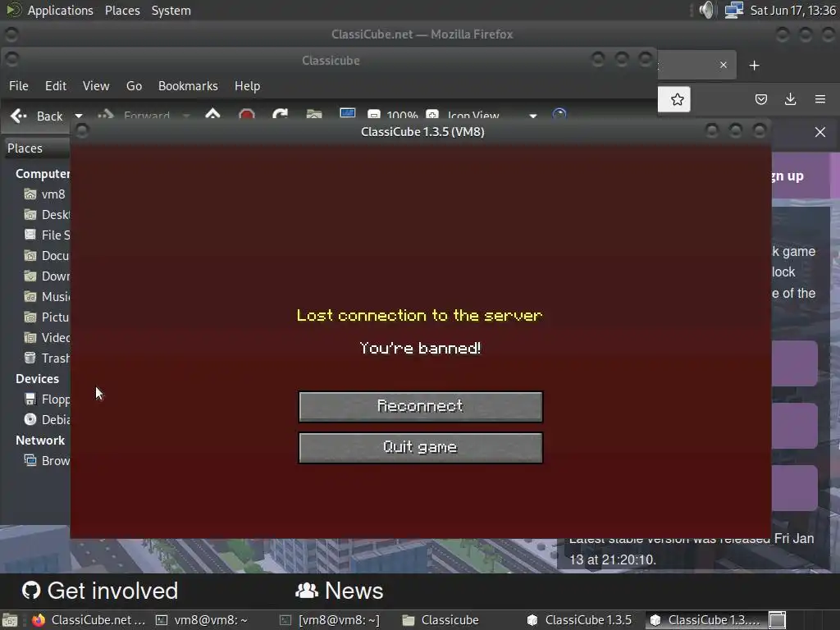Open the Edit menu in the file manager
This screenshot has height=630, width=840.
click(56, 85)
